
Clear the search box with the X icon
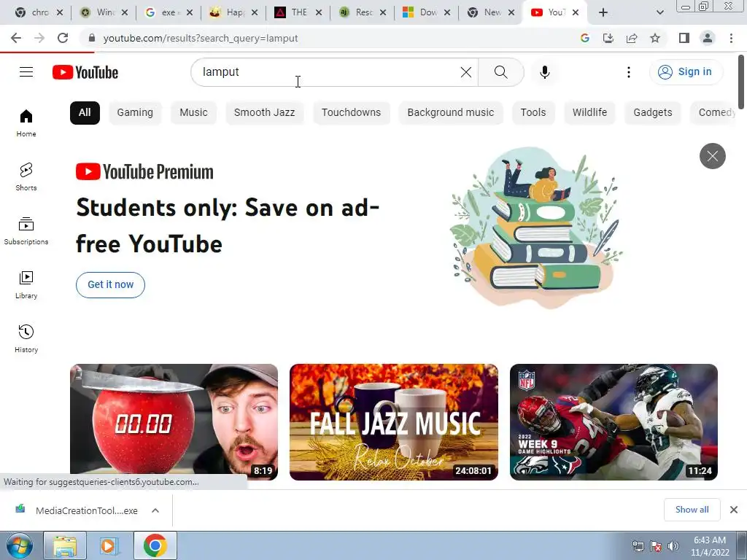[466, 72]
